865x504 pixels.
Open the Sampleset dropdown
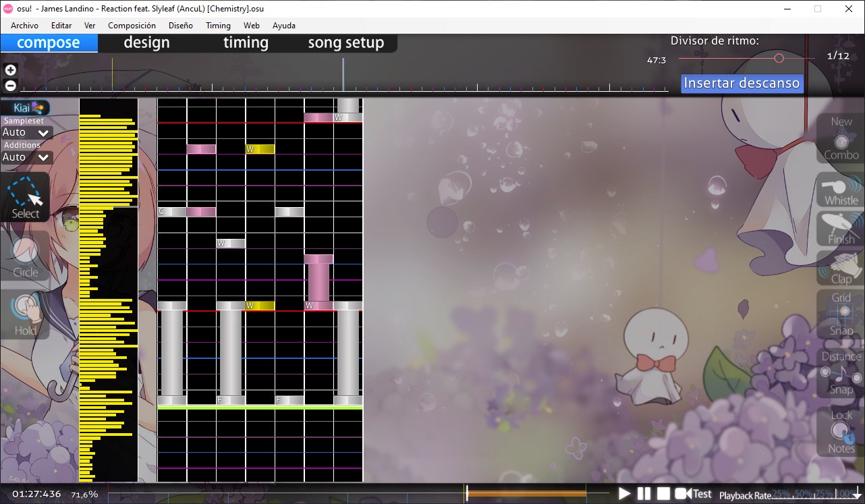pos(26,132)
